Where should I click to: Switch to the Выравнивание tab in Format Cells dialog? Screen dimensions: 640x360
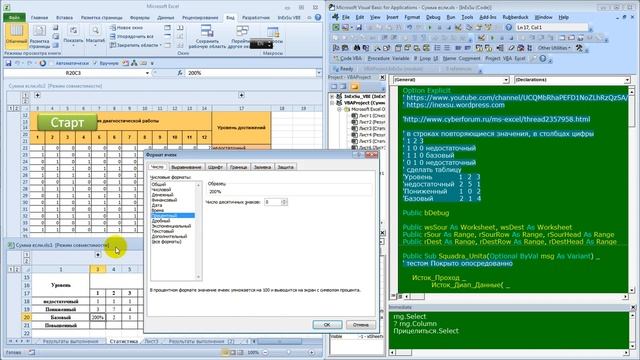186,167
